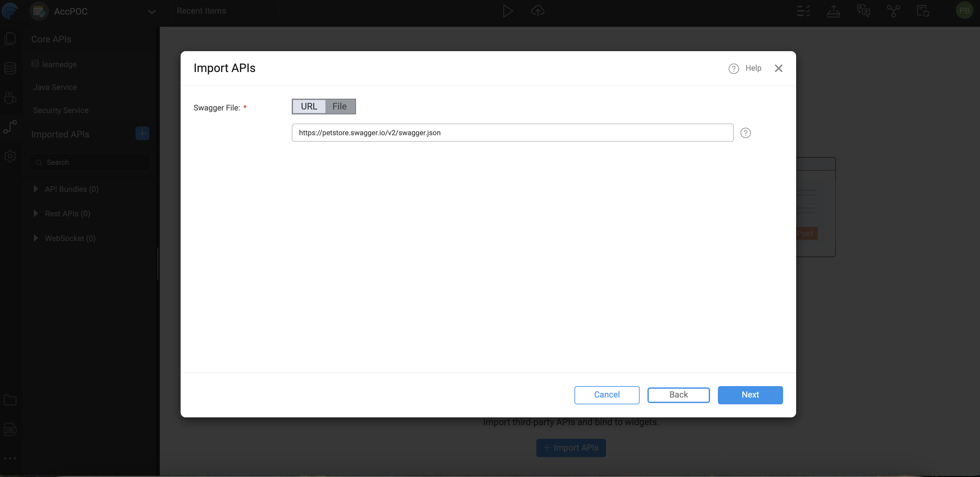Click the version control branch icon
Viewport: 980px width, 477px height.
pos(893,11)
